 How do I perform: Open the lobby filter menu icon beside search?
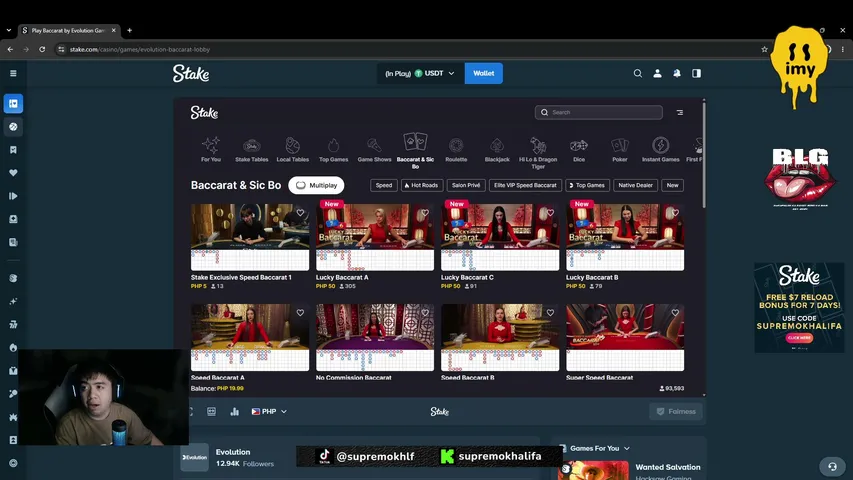[x=679, y=113]
